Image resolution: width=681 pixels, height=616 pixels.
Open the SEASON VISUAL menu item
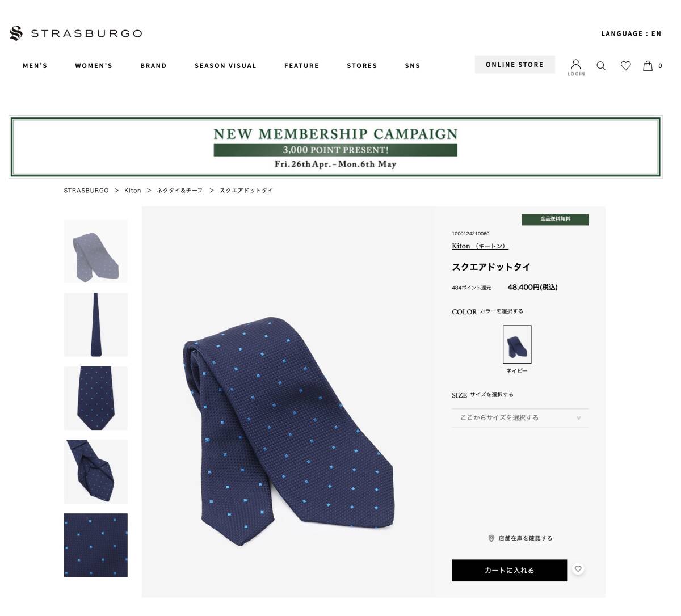225,66
